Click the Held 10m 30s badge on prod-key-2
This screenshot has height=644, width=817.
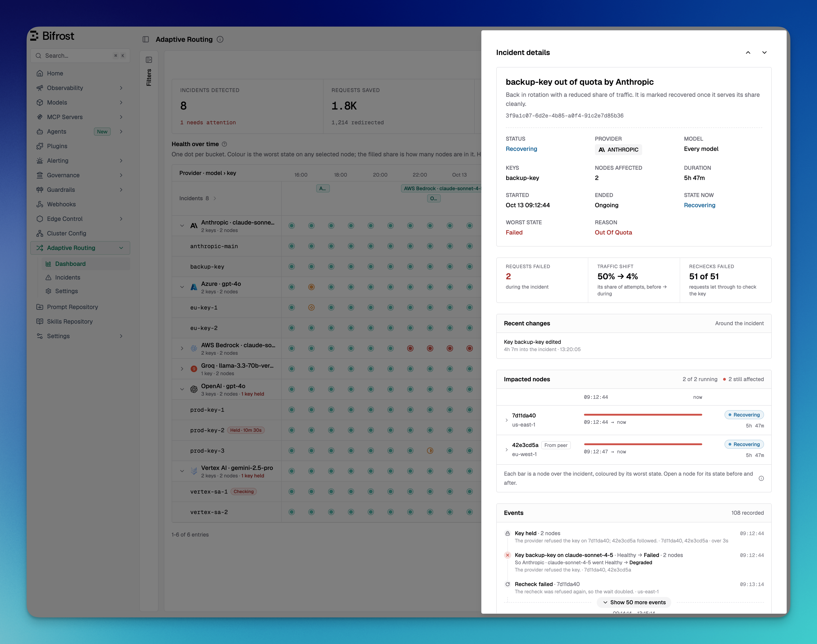tap(246, 430)
